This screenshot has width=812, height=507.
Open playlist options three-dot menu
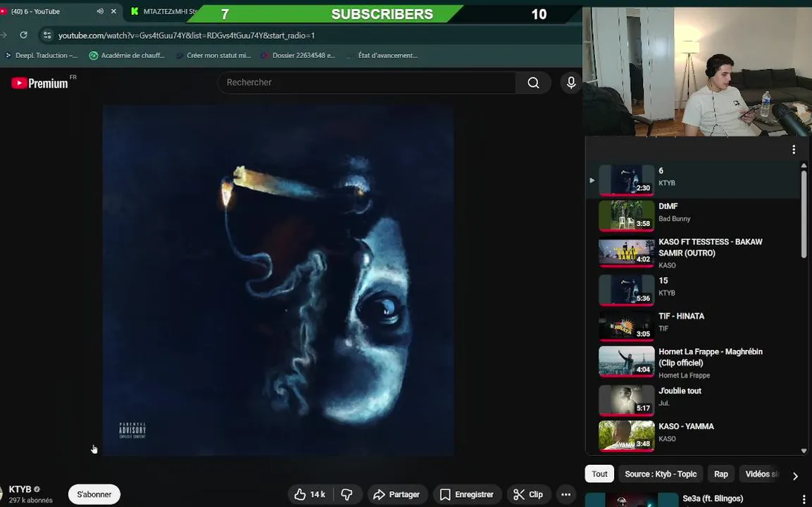point(794,150)
